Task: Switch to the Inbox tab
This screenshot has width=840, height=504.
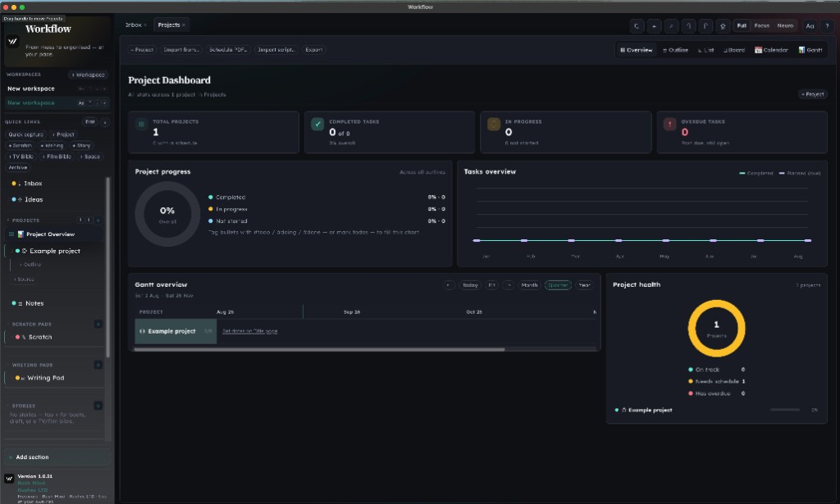Action: pyautogui.click(x=134, y=25)
